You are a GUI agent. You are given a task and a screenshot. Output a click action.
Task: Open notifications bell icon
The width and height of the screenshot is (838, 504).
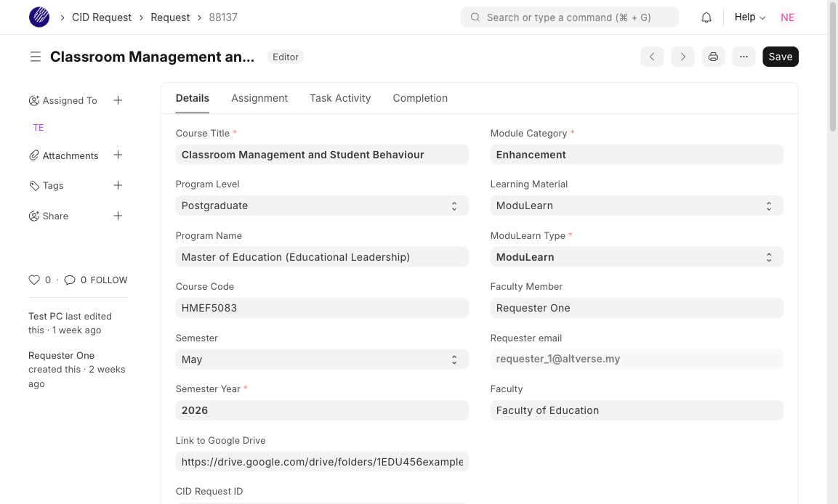[x=706, y=17]
